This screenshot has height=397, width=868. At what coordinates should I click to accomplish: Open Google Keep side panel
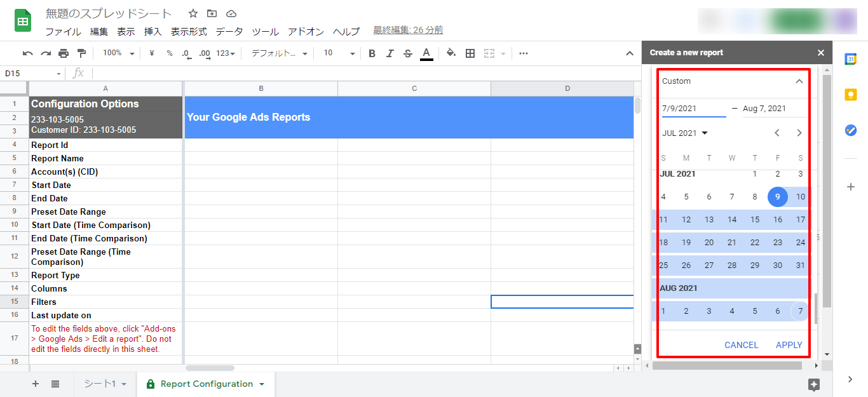pyautogui.click(x=851, y=95)
